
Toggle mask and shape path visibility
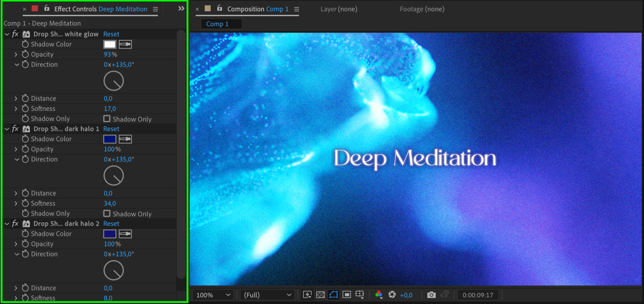334,295
